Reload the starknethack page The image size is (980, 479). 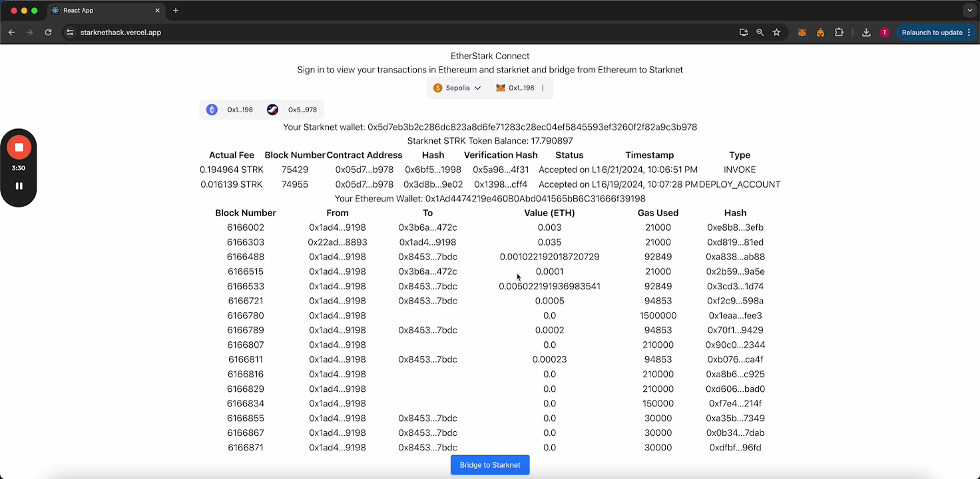(48, 32)
